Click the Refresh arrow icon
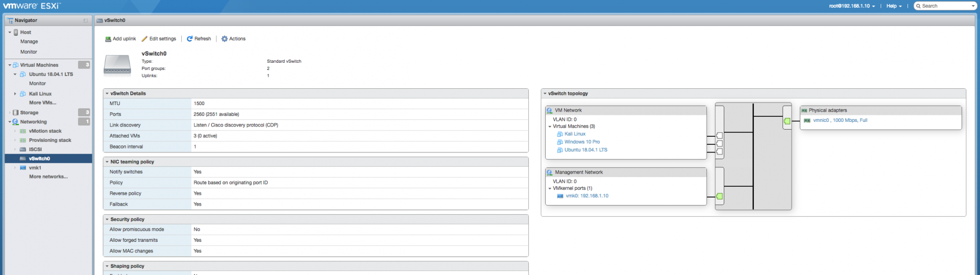The image size is (980, 275). 189,39
